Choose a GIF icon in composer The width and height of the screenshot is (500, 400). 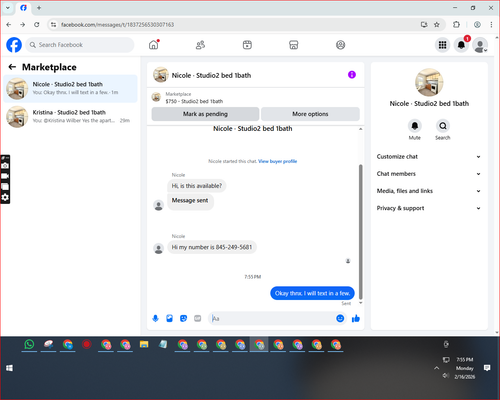click(x=198, y=319)
